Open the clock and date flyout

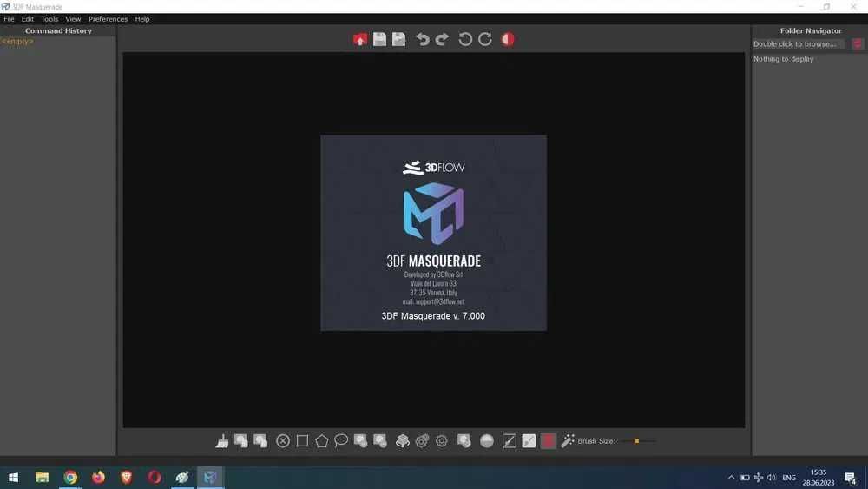pyautogui.click(x=819, y=478)
